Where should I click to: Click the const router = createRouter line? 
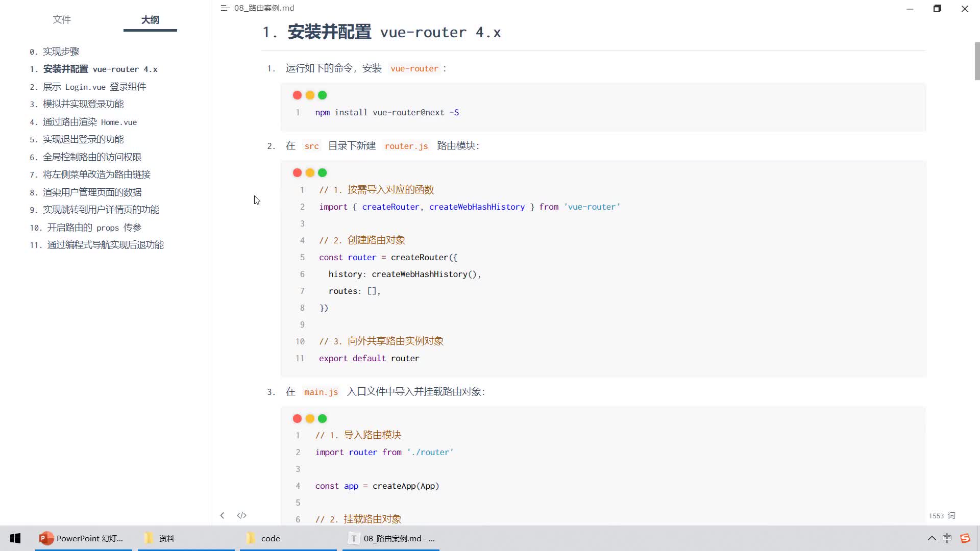tap(388, 257)
